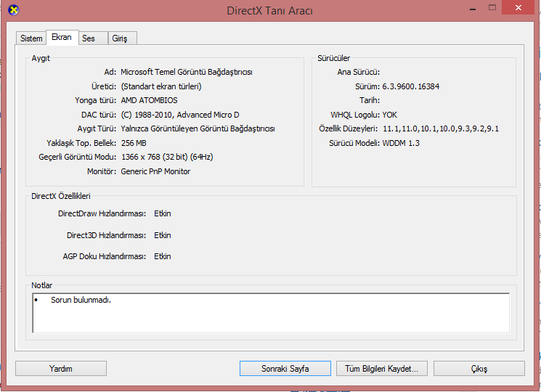541x392 pixels.
Task: Click 'Etkin' next to Direct3D Hızlandırması
Action: (x=163, y=235)
